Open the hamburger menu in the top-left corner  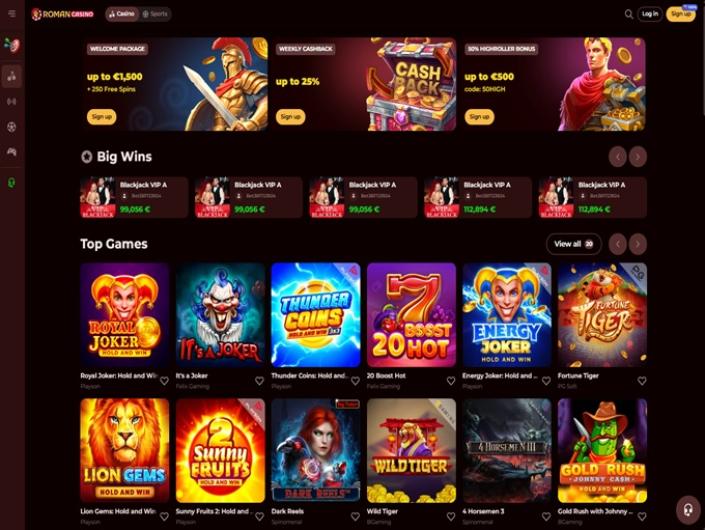pos(12,13)
